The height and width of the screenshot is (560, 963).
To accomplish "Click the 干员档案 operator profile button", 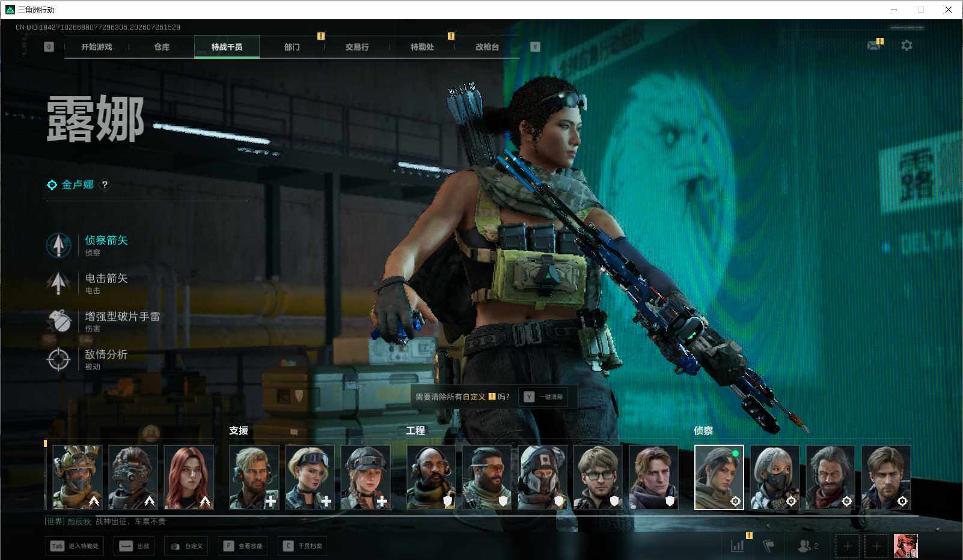I will 302,546.
